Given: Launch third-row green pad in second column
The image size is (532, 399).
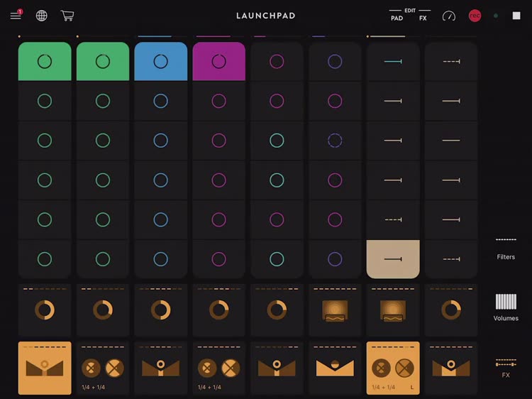Looking at the screenshot, I should (103, 141).
